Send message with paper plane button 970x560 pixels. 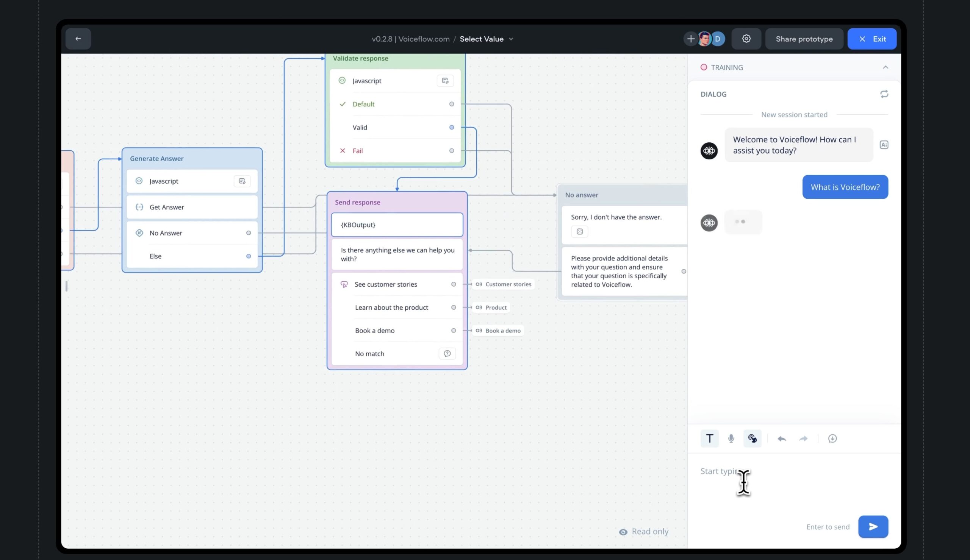[x=873, y=527]
